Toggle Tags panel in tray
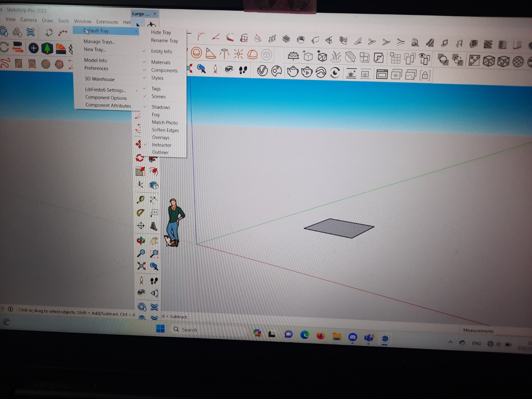 coord(156,89)
